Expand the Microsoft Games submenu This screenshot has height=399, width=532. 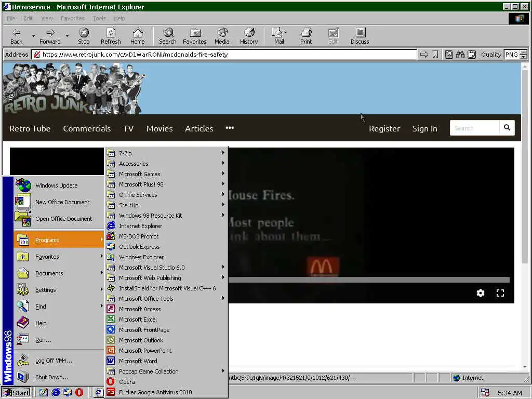(166, 174)
